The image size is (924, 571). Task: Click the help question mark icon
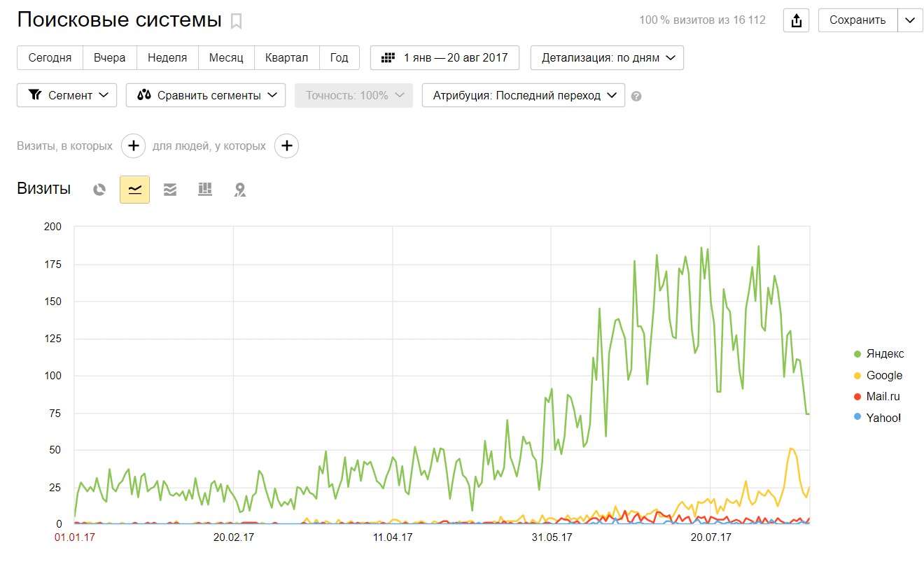[636, 96]
